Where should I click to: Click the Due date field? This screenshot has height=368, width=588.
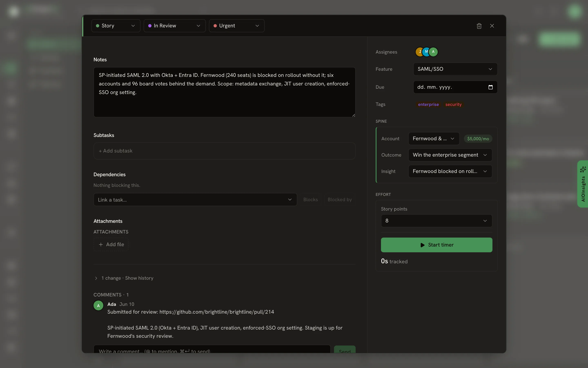(455, 87)
